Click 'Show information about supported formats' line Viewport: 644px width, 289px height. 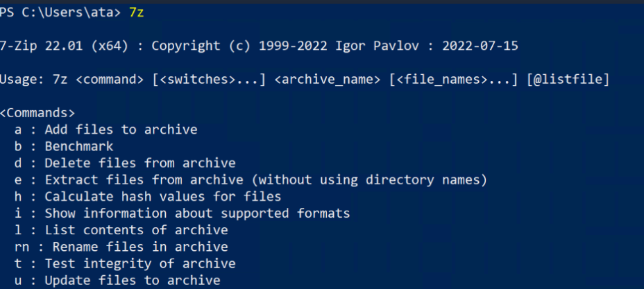(197, 213)
